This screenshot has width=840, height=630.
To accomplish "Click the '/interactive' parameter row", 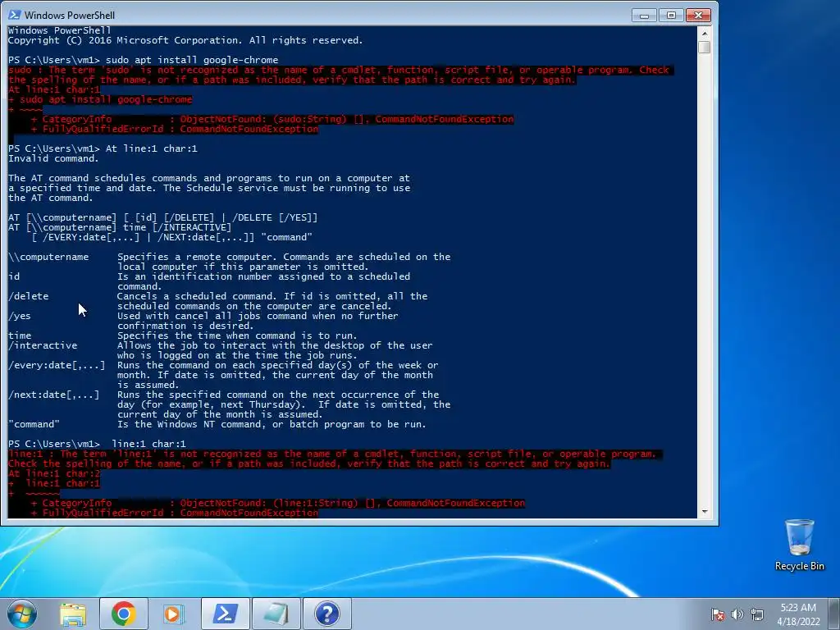I will pos(220,350).
